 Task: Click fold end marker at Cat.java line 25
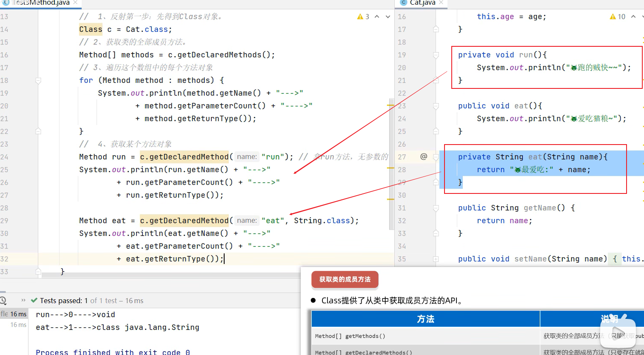click(436, 131)
